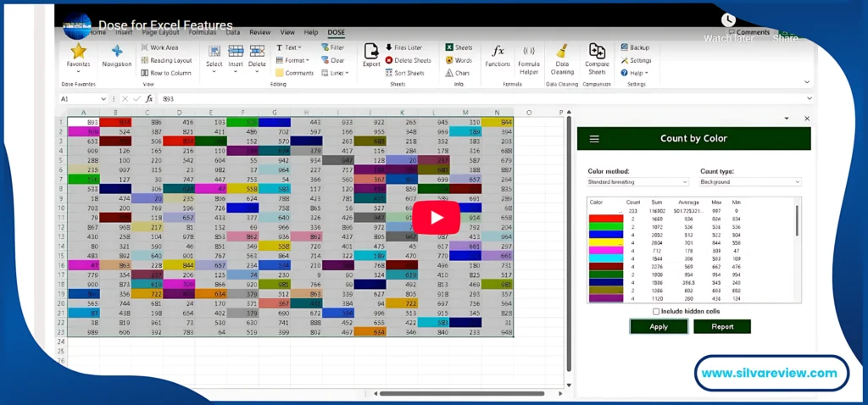Open the DOSE Filter tool
Screen dimensions: 868x405
[x=332, y=47]
